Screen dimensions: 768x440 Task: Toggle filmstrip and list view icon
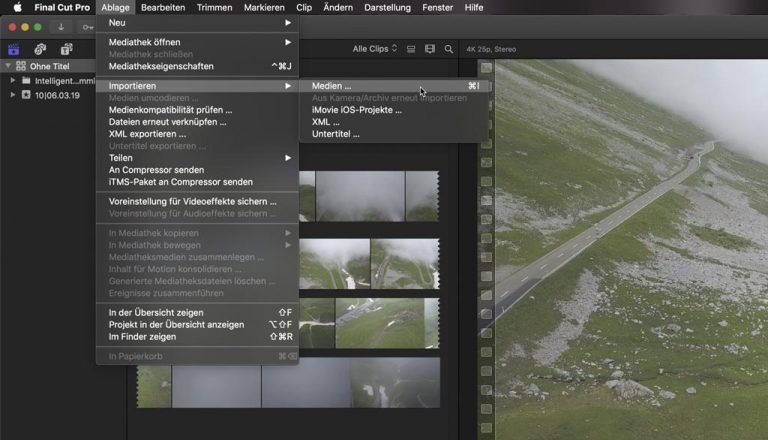(x=411, y=49)
